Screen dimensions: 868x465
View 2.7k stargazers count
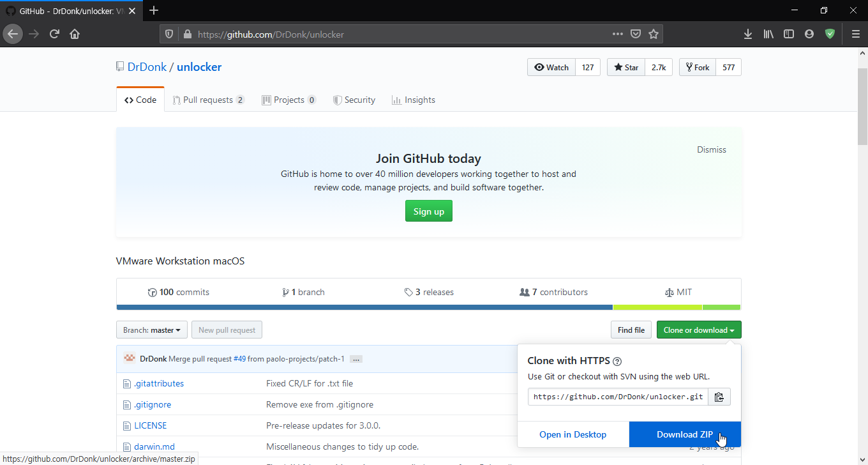[659, 67]
